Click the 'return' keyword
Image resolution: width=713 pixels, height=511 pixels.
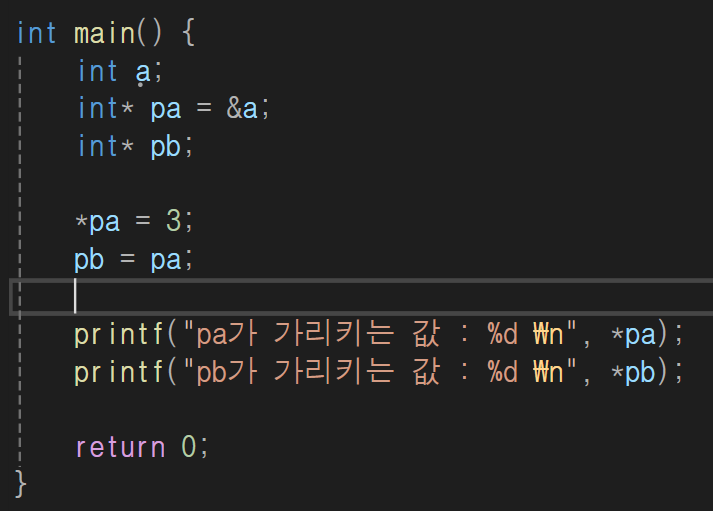coord(120,447)
